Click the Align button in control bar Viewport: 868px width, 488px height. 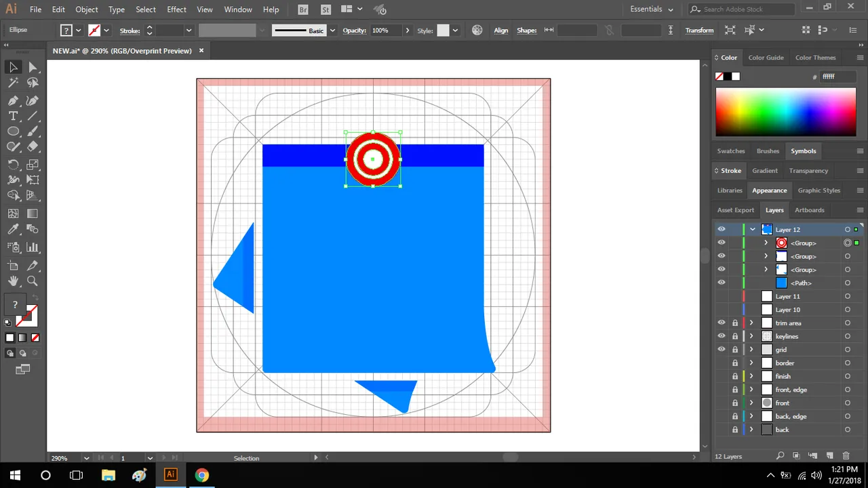click(x=501, y=30)
